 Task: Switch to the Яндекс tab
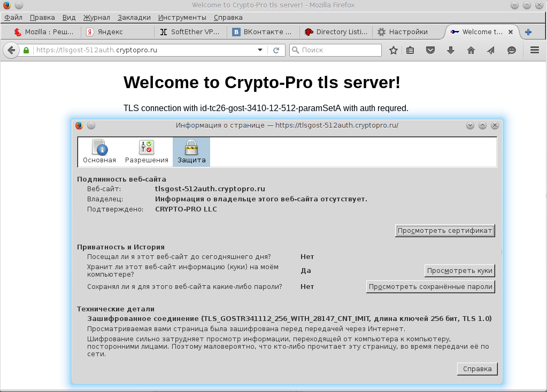pyautogui.click(x=118, y=32)
